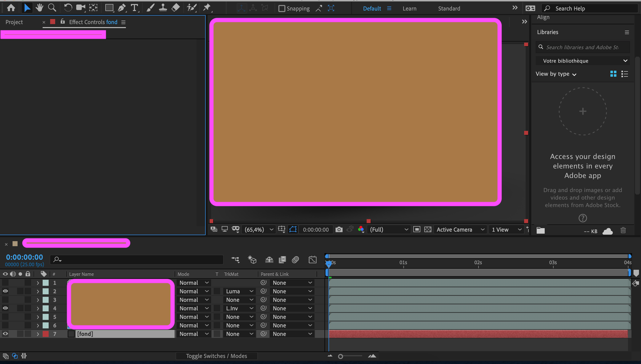Toggle transparency grid in viewer
Image resolution: width=641 pixels, height=364 pixels.
(x=428, y=229)
